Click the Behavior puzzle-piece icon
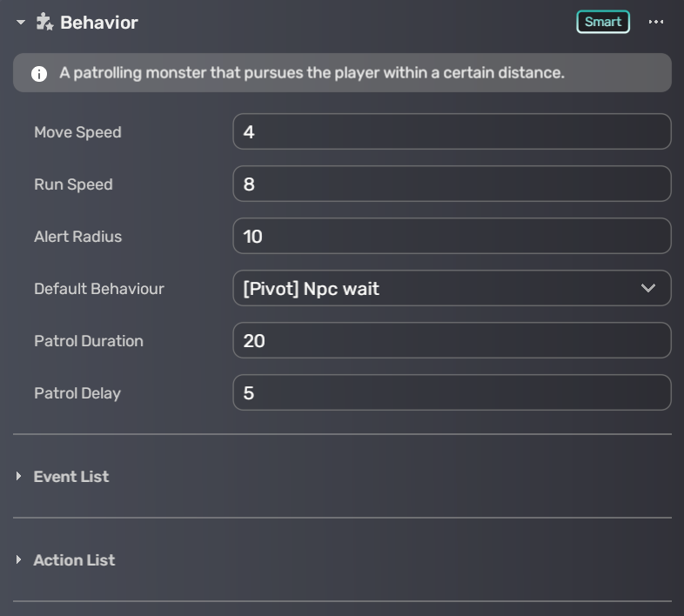Viewport: 684px width, 616px height. tap(44, 22)
